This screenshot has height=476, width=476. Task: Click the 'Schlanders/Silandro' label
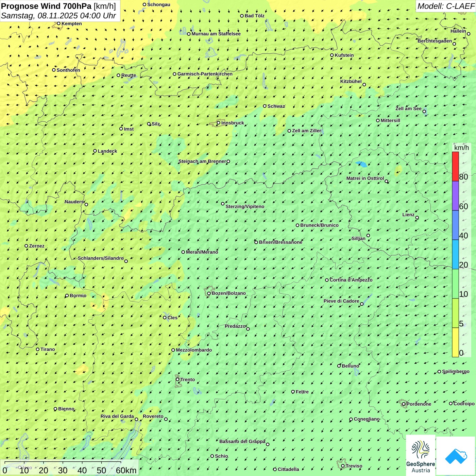pos(101,258)
